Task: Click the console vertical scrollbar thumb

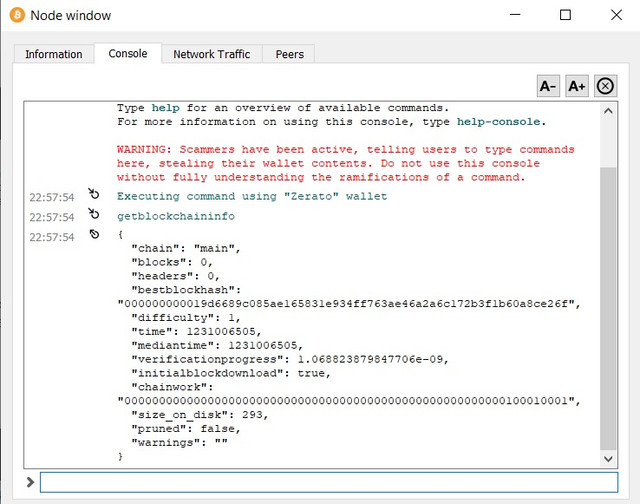Action: click(608, 308)
